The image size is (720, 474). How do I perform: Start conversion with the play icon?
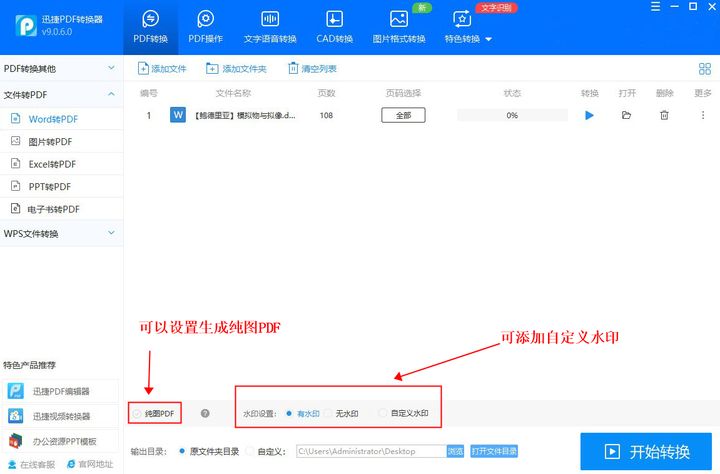tap(589, 115)
